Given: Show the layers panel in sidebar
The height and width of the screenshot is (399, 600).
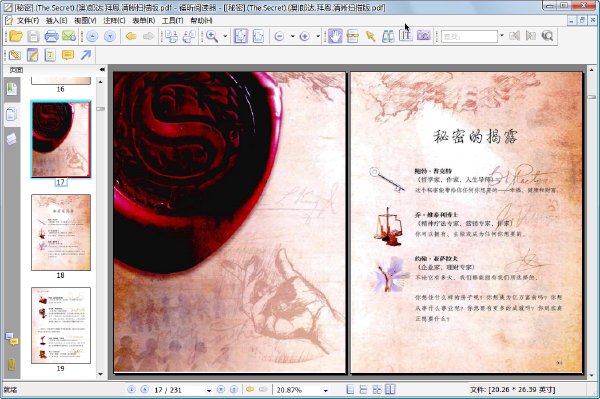Looking at the screenshot, I should (x=11, y=139).
